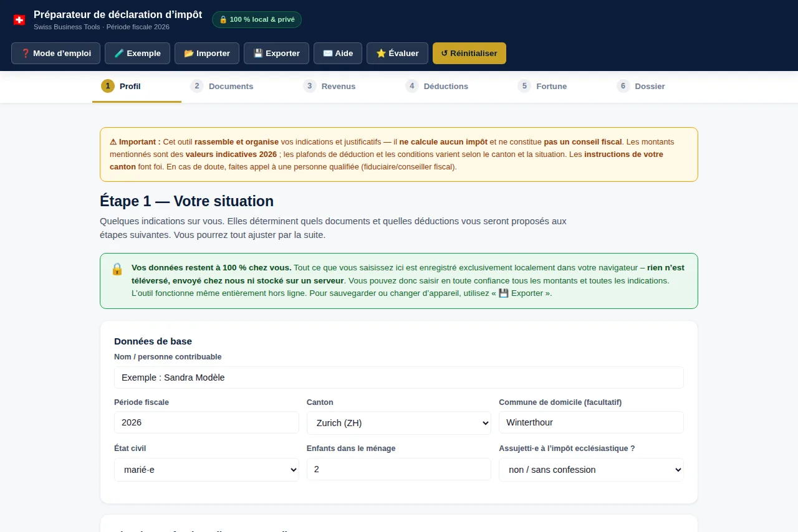The image size is (798, 532).
Task: Click the Préparateur de déclaration d'impôt title
Action: coord(118,14)
